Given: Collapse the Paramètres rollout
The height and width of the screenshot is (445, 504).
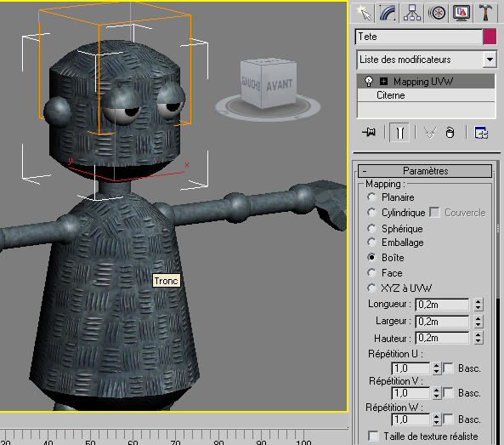Looking at the screenshot, I should click(425, 171).
